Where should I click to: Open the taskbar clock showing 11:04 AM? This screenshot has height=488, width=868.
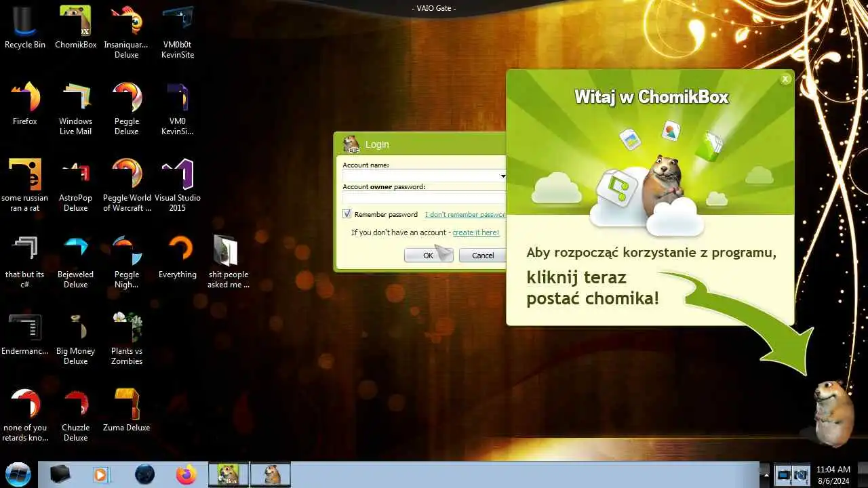(x=833, y=474)
